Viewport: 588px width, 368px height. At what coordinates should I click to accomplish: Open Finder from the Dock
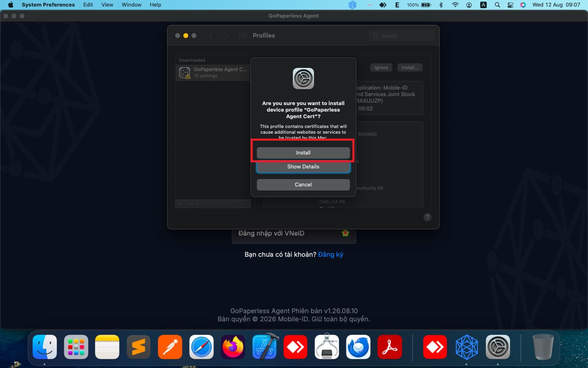point(45,347)
